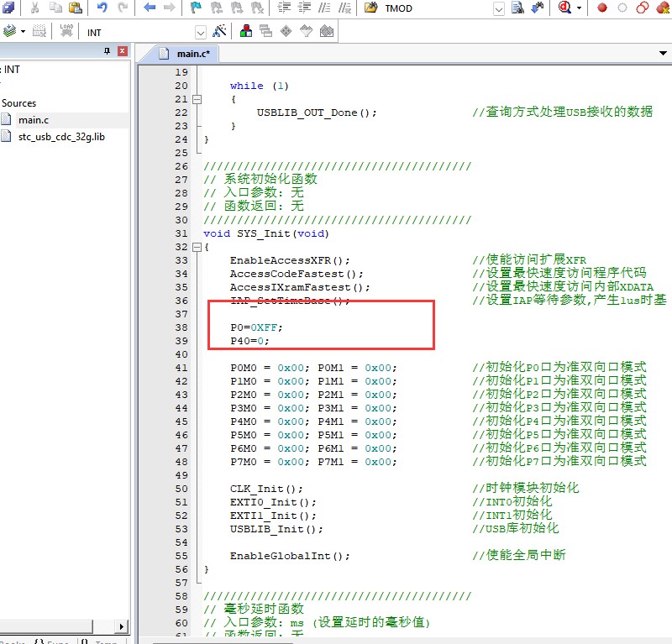Screen dimensions: 672x644
Task: Go to the previous bookmark
Action: [x=217, y=8]
